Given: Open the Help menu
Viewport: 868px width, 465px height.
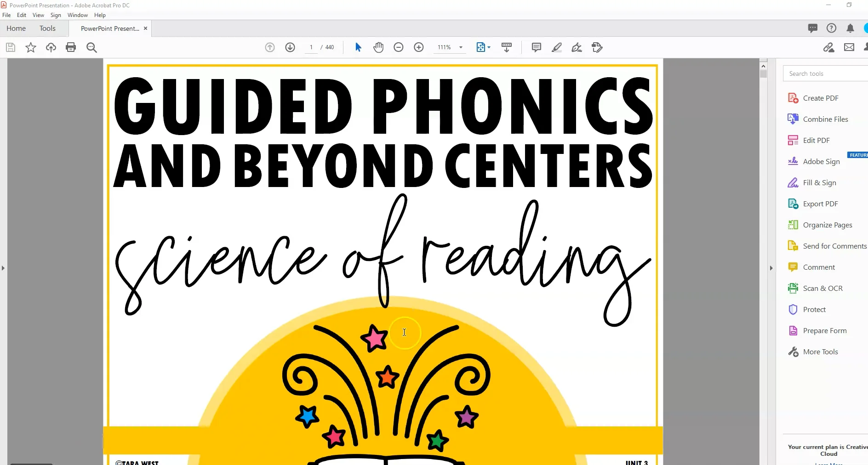Looking at the screenshot, I should (99, 15).
